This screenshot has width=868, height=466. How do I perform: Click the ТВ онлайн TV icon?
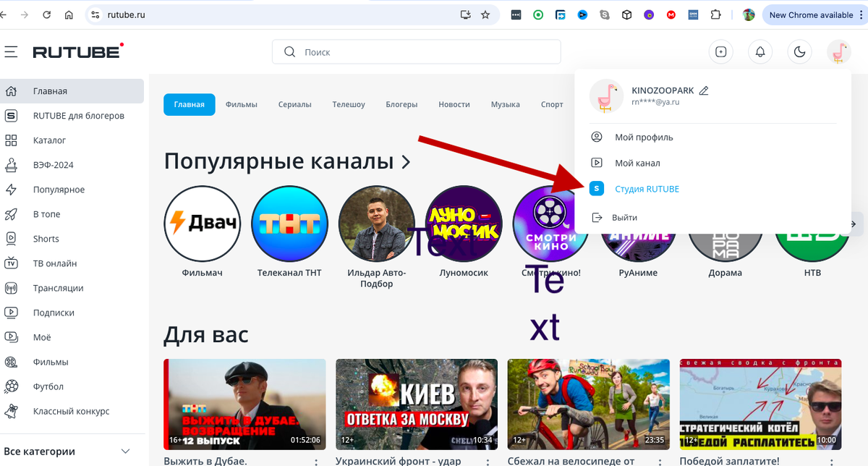(x=12, y=263)
